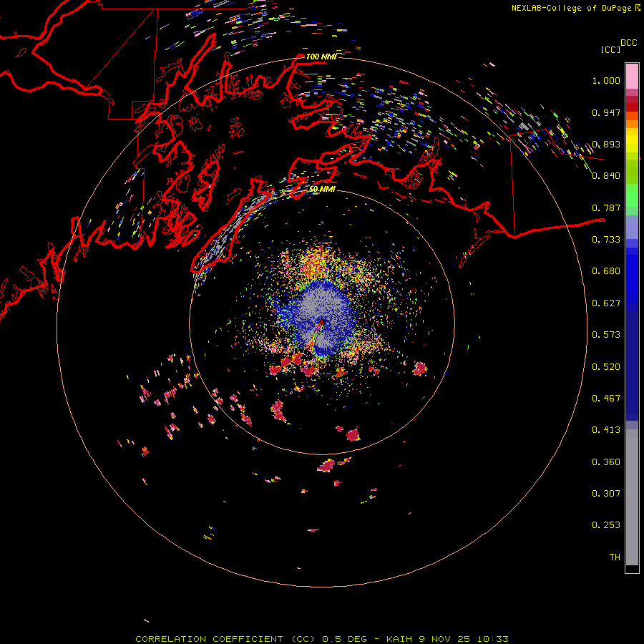The width and height of the screenshot is (644, 644).
Task: Click the 0.413 scale value
Action: 606,430
